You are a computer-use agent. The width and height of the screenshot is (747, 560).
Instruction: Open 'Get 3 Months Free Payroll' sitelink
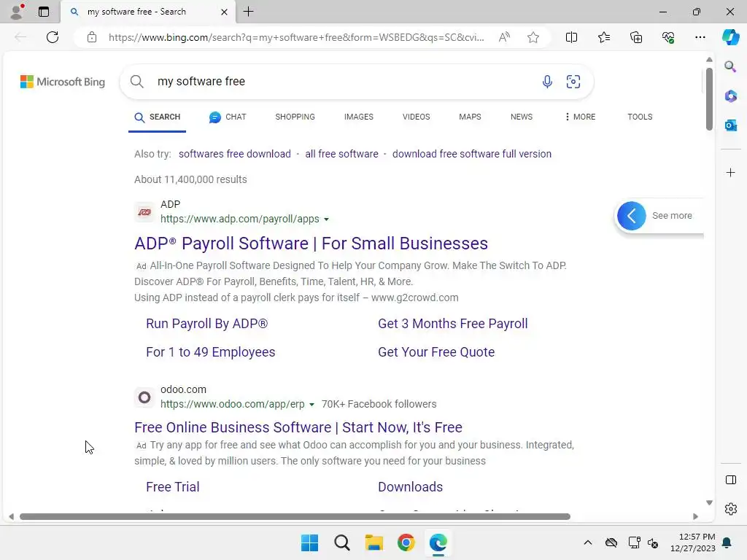click(452, 324)
